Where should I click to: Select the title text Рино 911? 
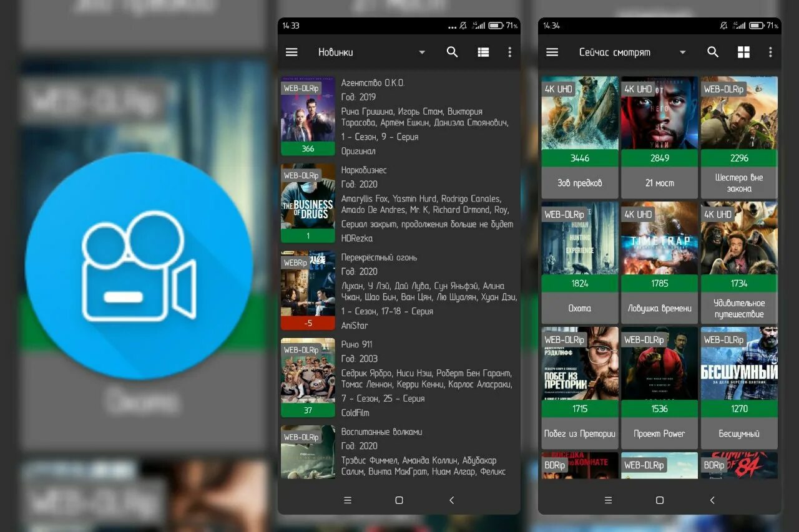pyautogui.click(x=358, y=344)
